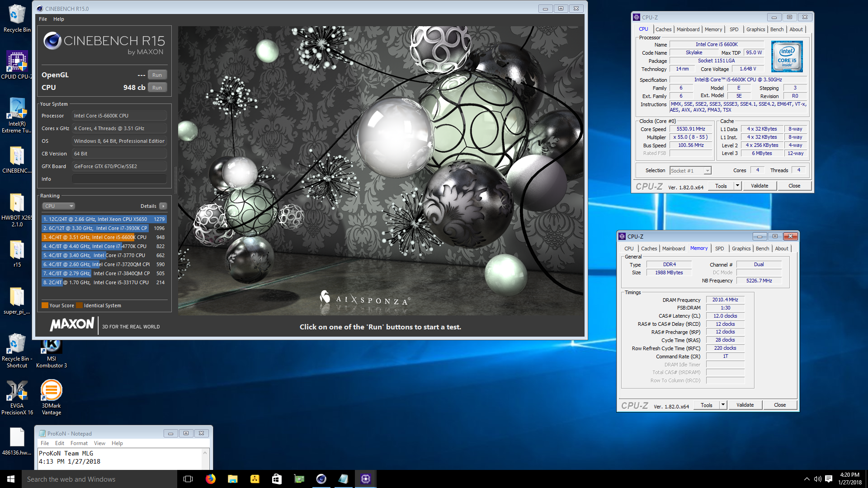Run the CPU benchmark
Image resolution: width=868 pixels, height=488 pixels.
tap(157, 88)
